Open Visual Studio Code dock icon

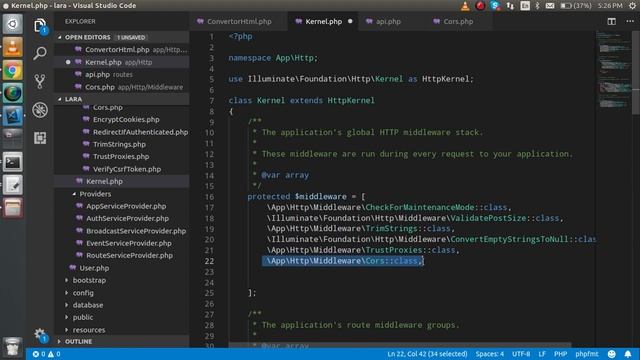(x=13, y=116)
